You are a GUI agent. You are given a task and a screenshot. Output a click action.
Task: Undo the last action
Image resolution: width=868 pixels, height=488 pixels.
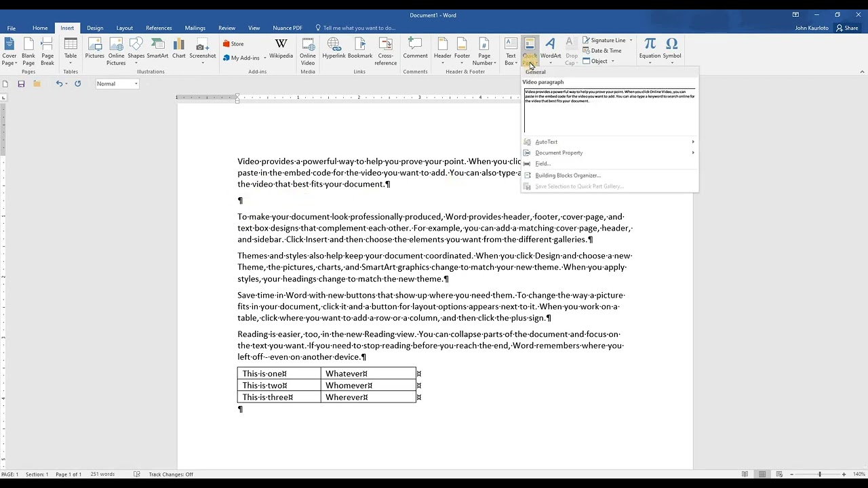pyautogui.click(x=59, y=83)
